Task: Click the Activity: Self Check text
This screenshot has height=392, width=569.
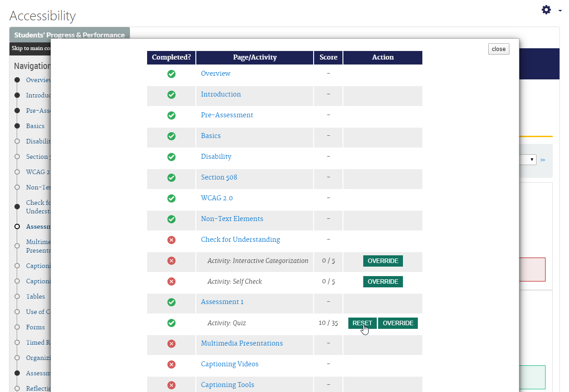Action: point(235,281)
